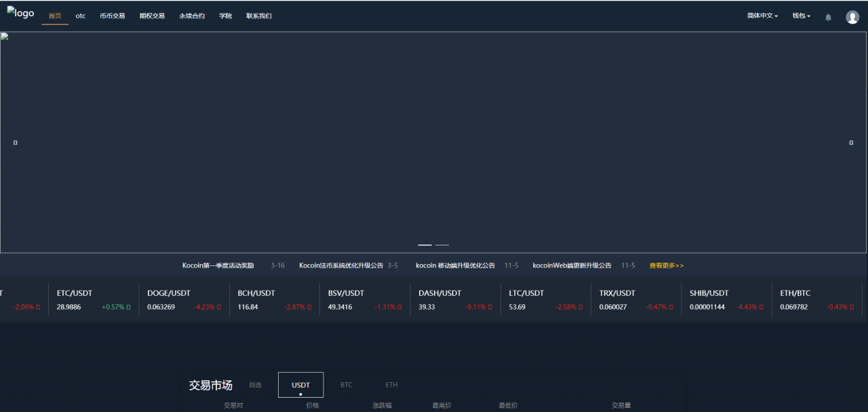Click the site logo in header
Image resolution: width=868 pixels, height=412 pixels.
20,13
